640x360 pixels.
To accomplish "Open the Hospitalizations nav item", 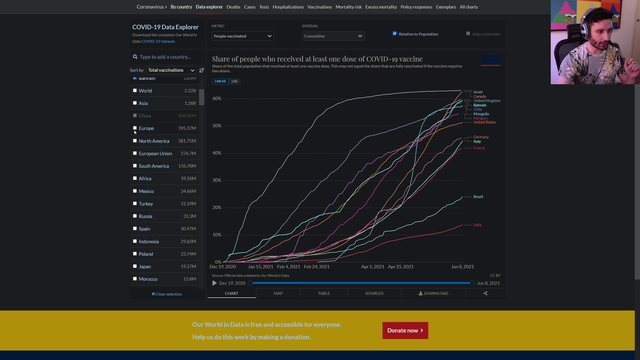I will pos(288,7).
